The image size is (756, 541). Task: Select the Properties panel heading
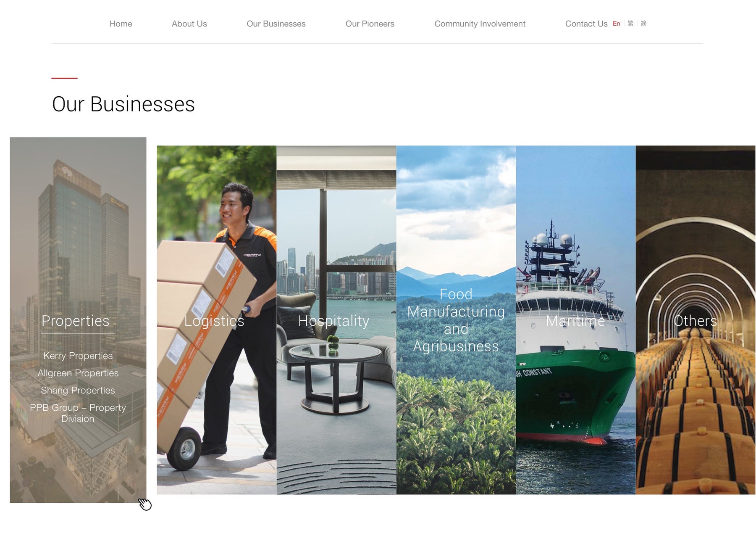coord(76,321)
